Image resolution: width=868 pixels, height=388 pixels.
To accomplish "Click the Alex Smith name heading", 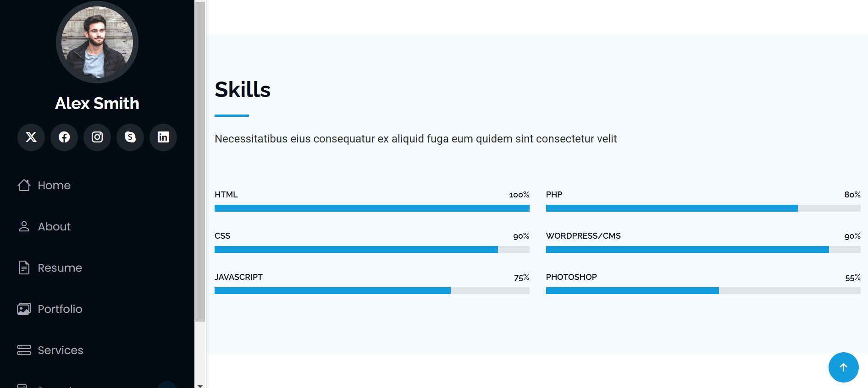I will click(97, 104).
